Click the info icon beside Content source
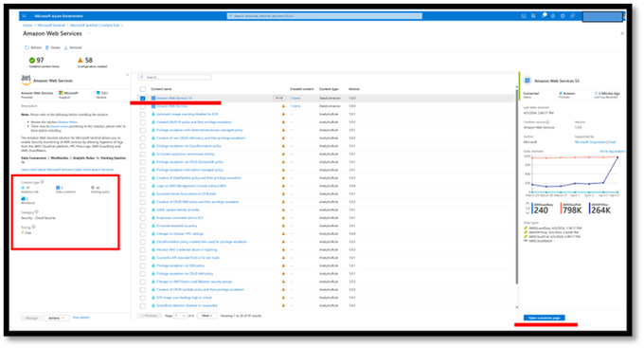 (x=547, y=122)
